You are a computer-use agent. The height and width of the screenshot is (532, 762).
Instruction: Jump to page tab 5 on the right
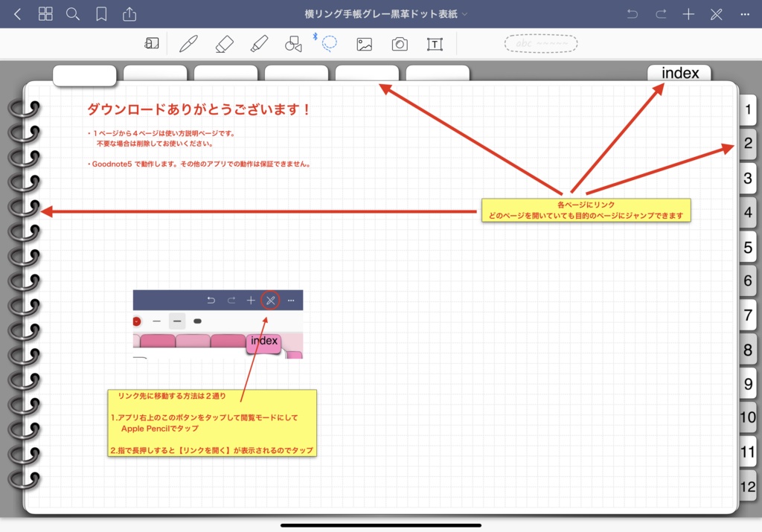pyautogui.click(x=748, y=246)
